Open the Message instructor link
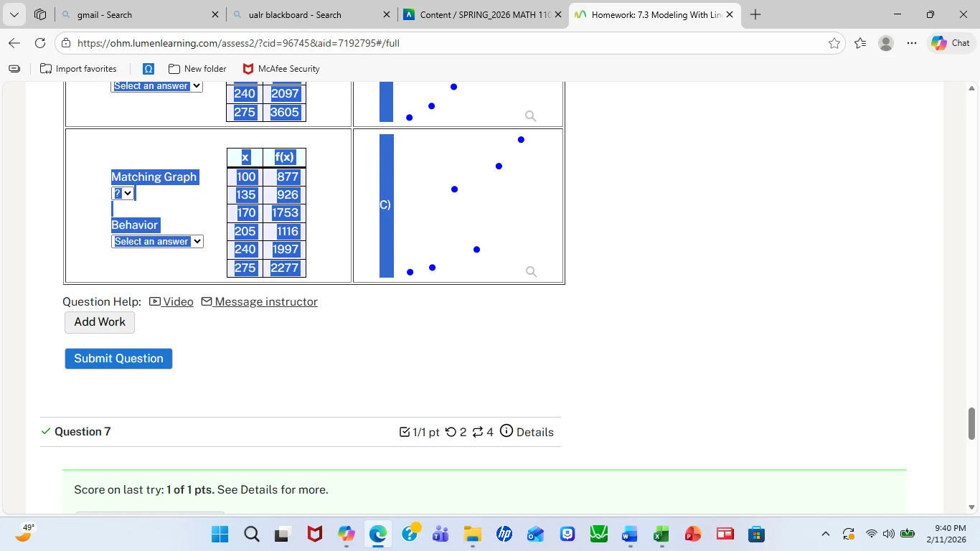This screenshot has width=980, height=551. 265,301
